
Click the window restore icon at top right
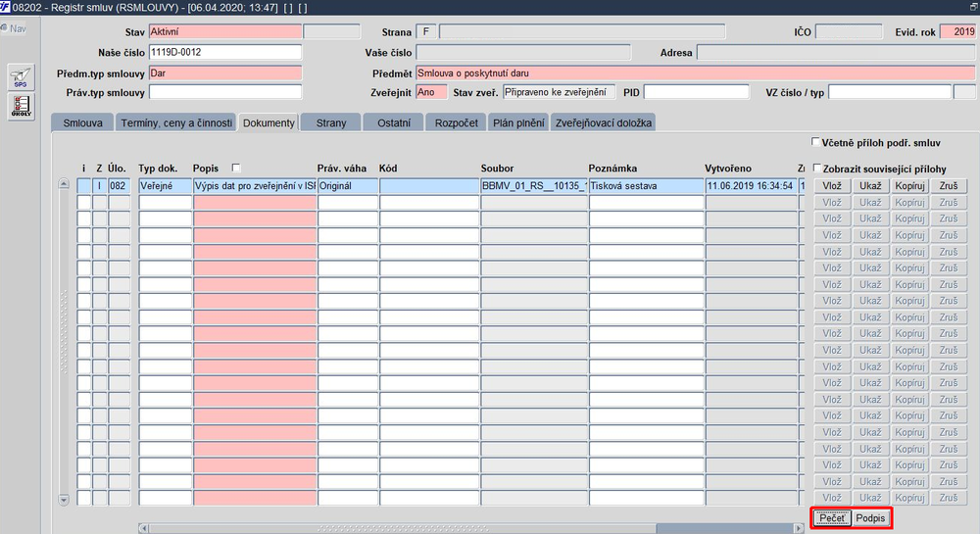(973, 7)
